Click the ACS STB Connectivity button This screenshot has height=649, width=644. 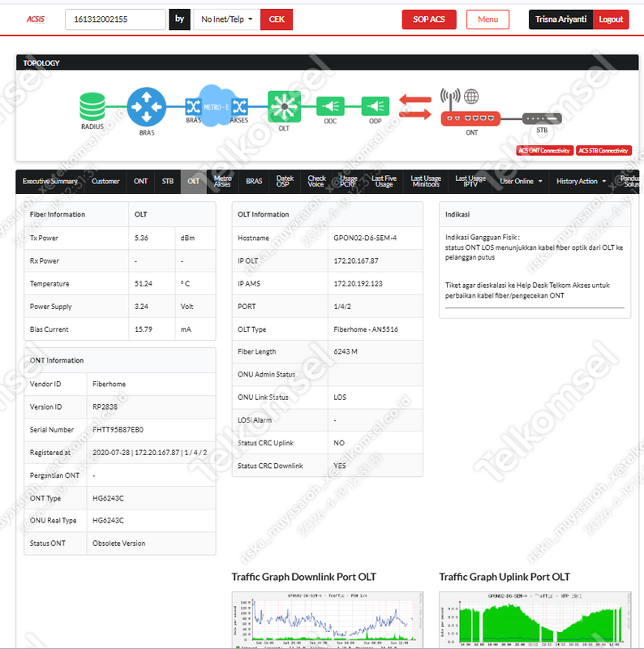603,151
